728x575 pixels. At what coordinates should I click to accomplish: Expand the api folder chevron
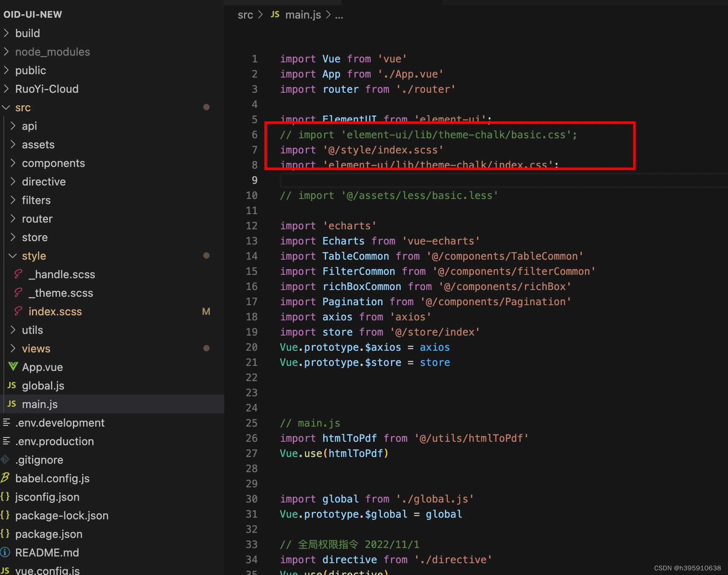pyautogui.click(x=13, y=126)
